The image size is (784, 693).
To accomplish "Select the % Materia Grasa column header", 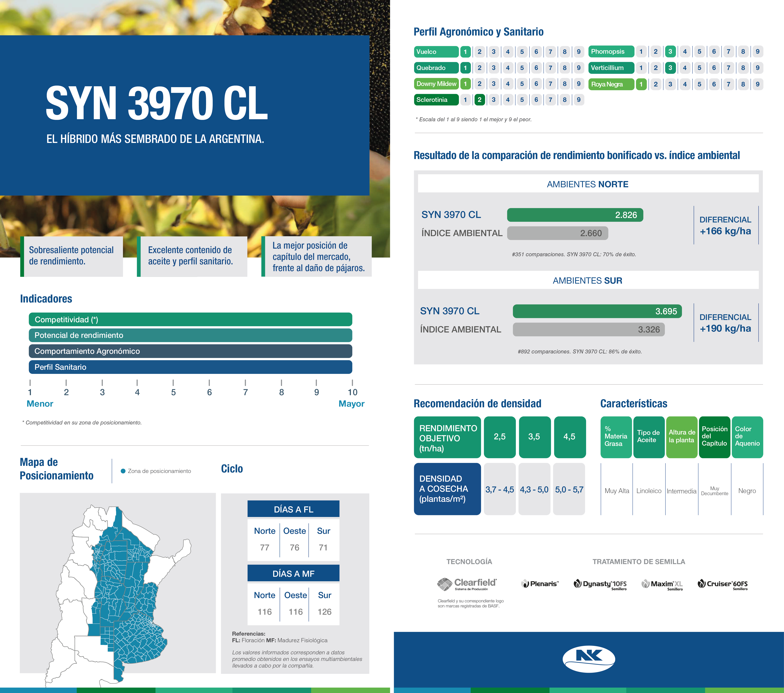I will (616, 437).
